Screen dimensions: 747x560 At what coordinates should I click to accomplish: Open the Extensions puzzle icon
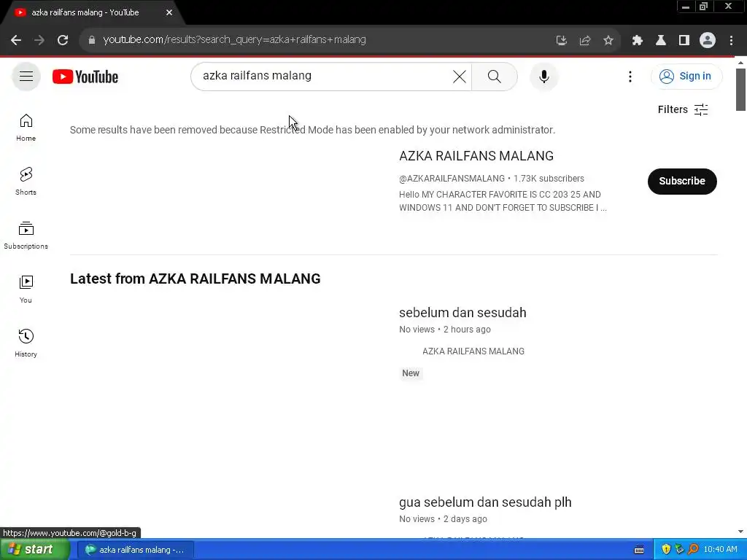(637, 41)
